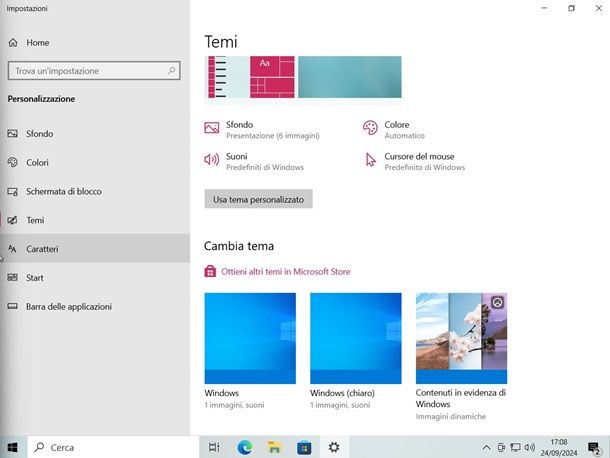Click the Trova un'impostazione search field
Viewport: 610px width, 458px height.
[x=94, y=70]
